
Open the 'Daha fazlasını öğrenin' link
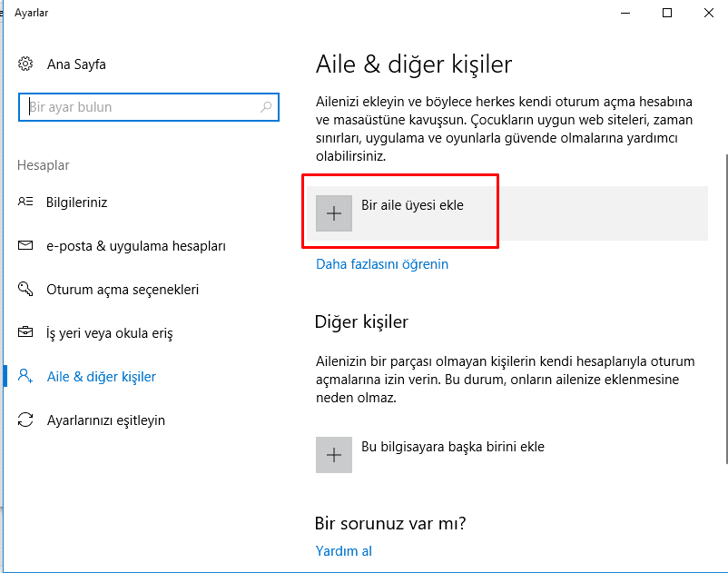381,264
